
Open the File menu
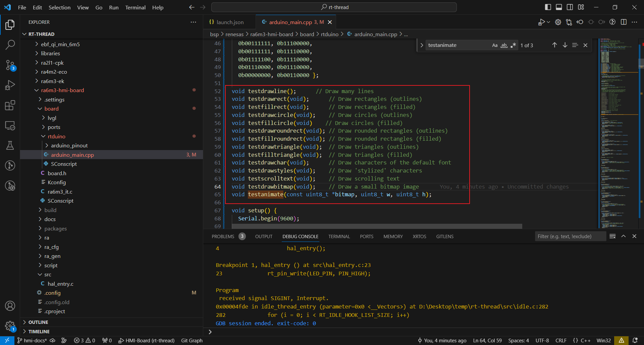click(x=22, y=7)
